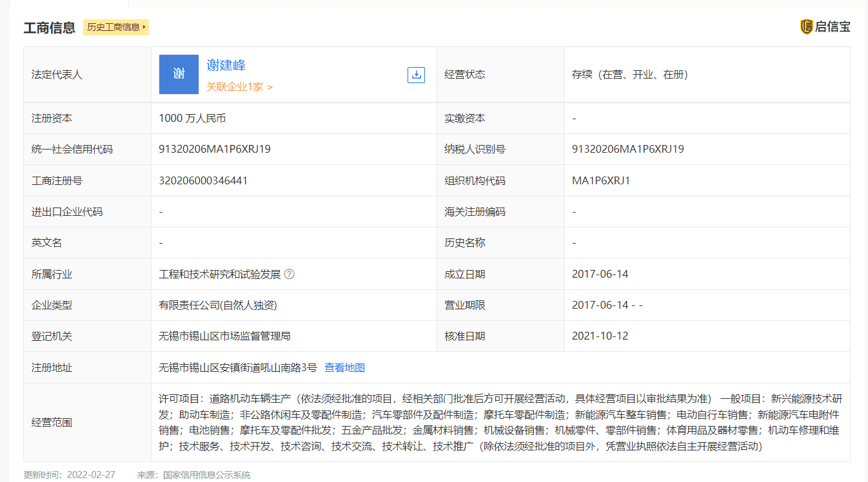Click the 登记机关 label
The width and height of the screenshot is (868, 482).
point(52,336)
